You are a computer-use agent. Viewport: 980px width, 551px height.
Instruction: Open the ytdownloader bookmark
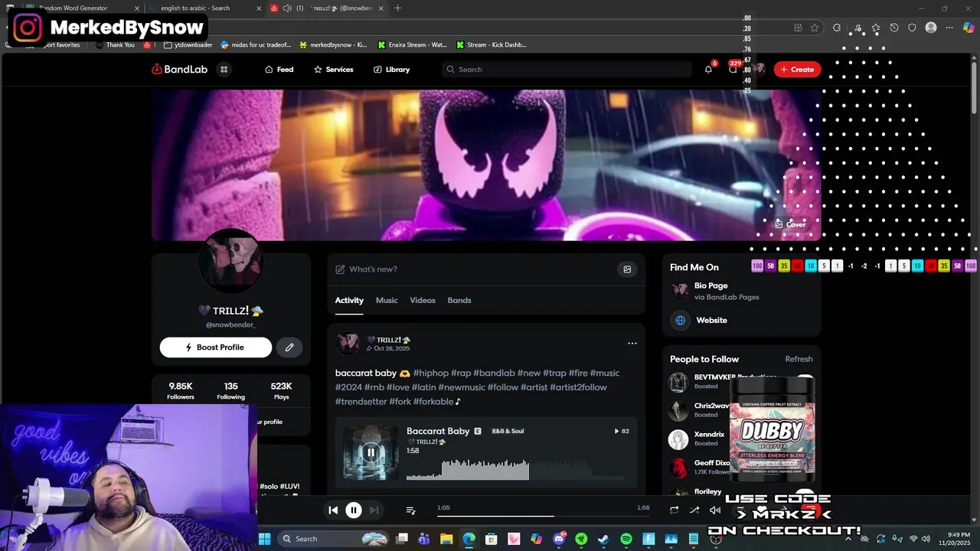pos(188,45)
